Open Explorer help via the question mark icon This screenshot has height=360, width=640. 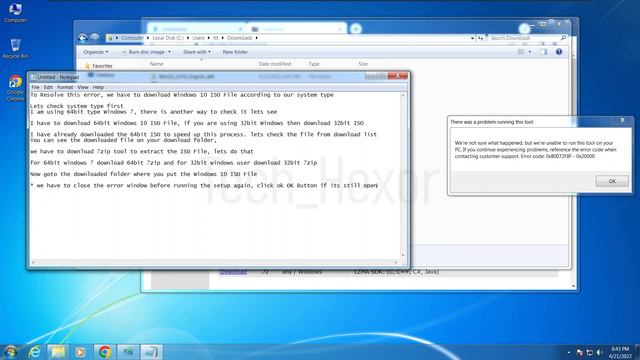559,52
